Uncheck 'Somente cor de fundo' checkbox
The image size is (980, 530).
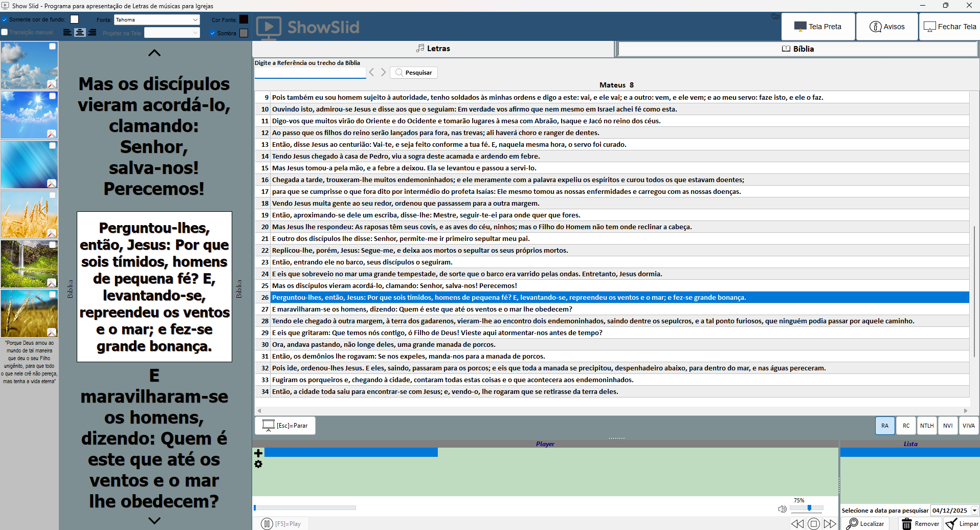coord(5,19)
